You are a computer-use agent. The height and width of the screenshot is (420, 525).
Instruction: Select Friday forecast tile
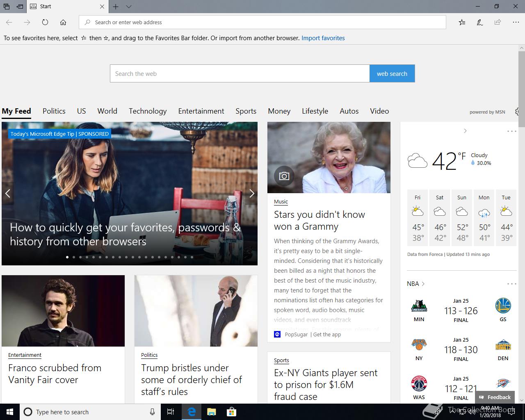click(418, 218)
